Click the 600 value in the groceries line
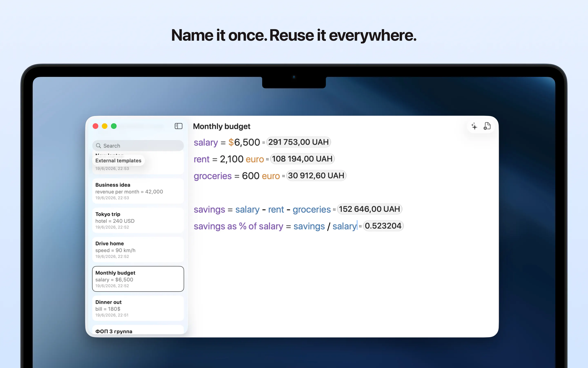This screenshot has height=368, width=588. [251, 176]
